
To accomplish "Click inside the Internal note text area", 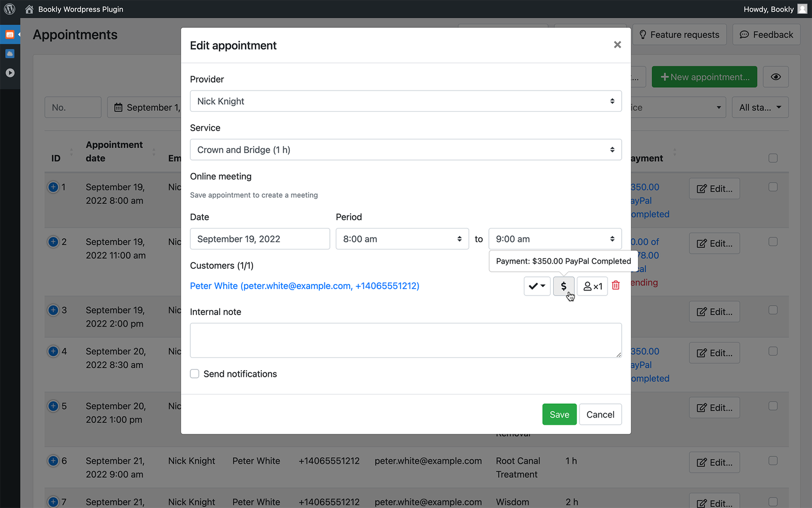I will pos(405,340).
